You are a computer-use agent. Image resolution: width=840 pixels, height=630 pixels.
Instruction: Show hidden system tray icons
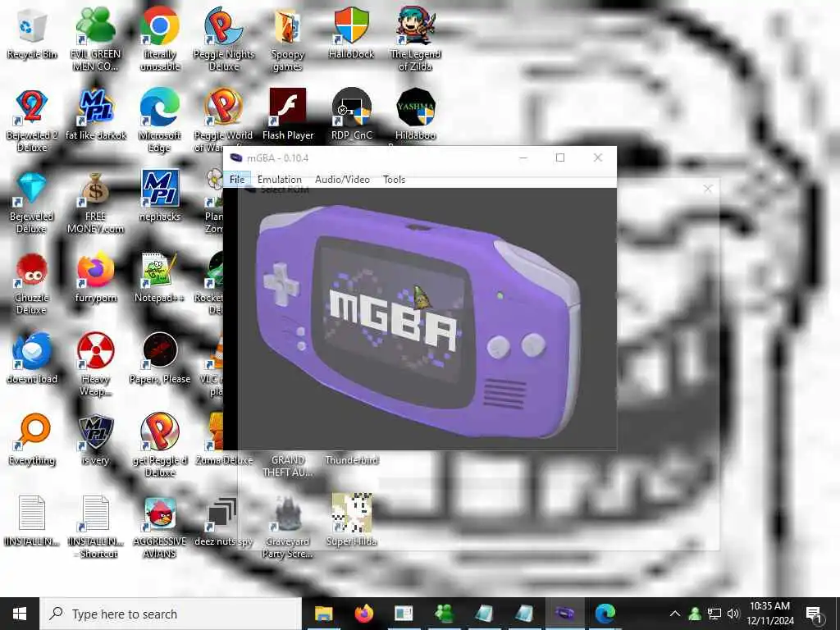675,614
